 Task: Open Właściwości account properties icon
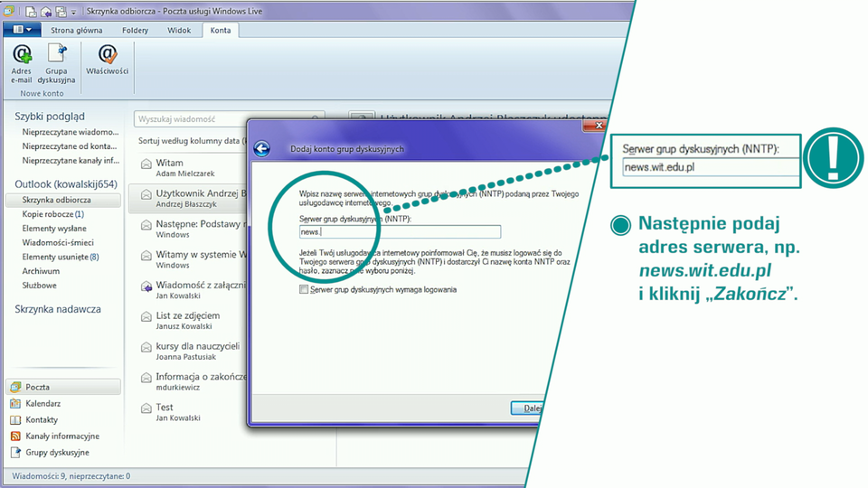pos(108,60)
